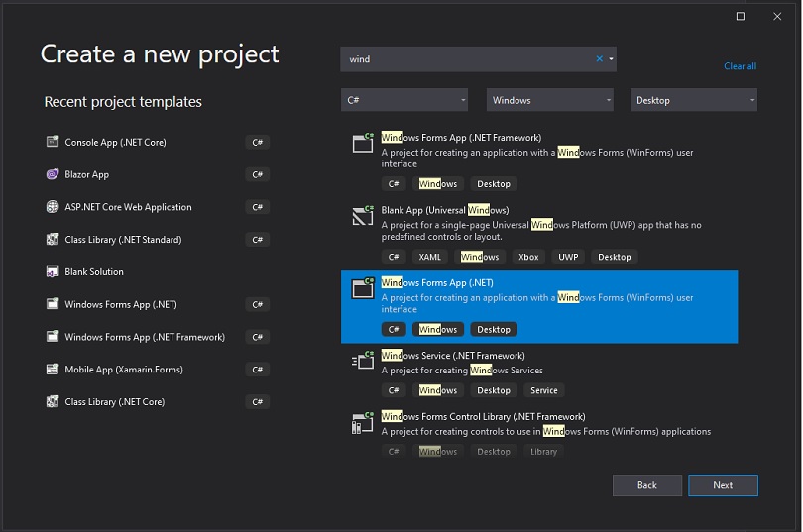803x532 pixels.
Task: Click the recent Windows Forms App (.NET) icon
Action: coord(53,304)
